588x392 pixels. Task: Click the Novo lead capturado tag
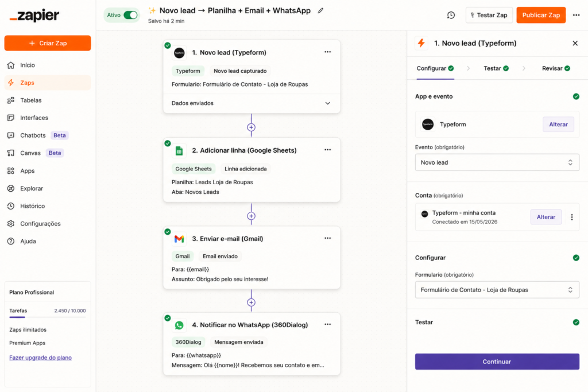(240, 71)
